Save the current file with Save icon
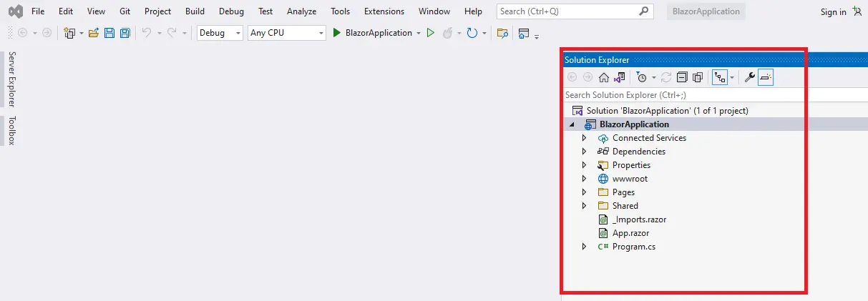The height and width of the screenshot is (301, 868). (109, 33)
